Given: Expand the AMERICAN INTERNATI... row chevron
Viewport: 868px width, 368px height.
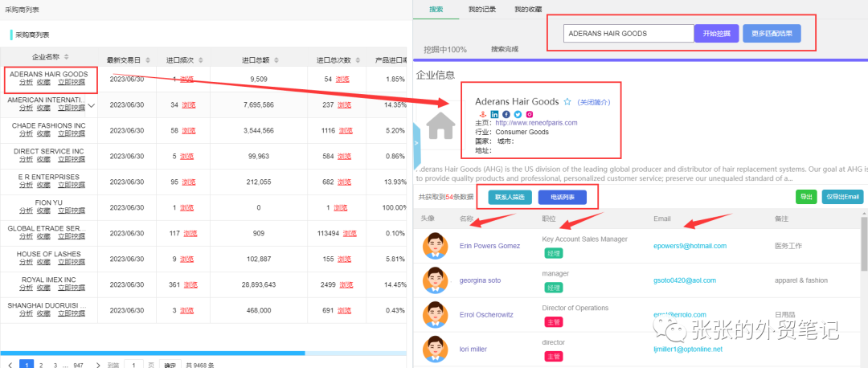Looking at the screenshot, I should (92, 105).
